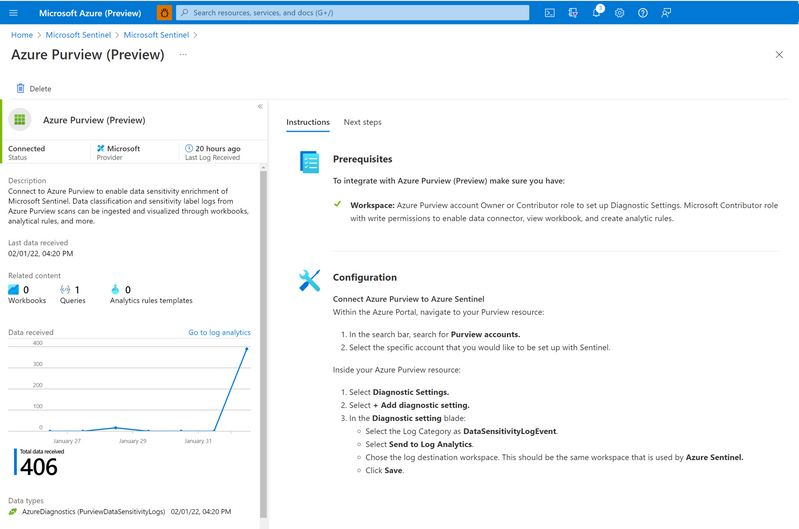Open portal settings gear

(619, 13)
